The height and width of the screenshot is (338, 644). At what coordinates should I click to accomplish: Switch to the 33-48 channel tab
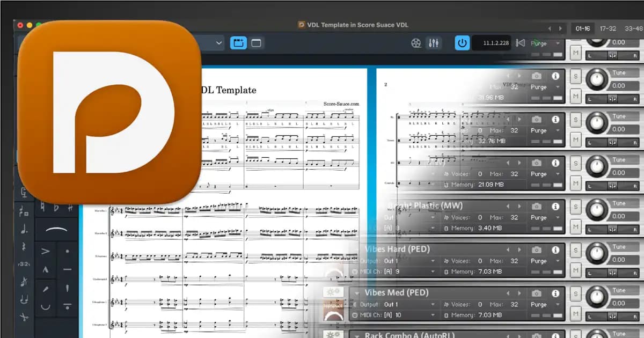(x=634, y=28)
